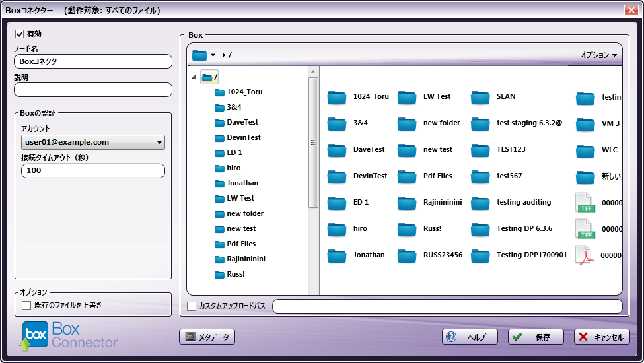Uncheck the 有効 checkbox
644x363 pixels.
click(19, 34)
